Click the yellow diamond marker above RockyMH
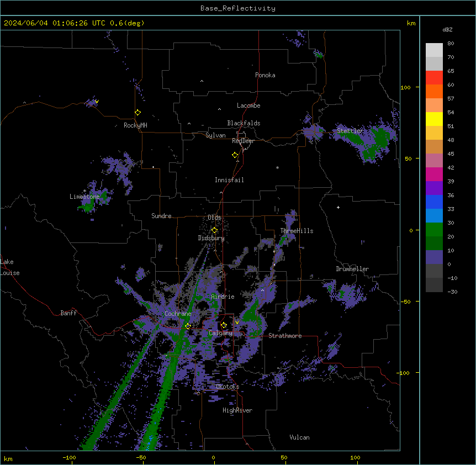Image resolution: width=476 pixels, height=465 pixels. point(137,113)
